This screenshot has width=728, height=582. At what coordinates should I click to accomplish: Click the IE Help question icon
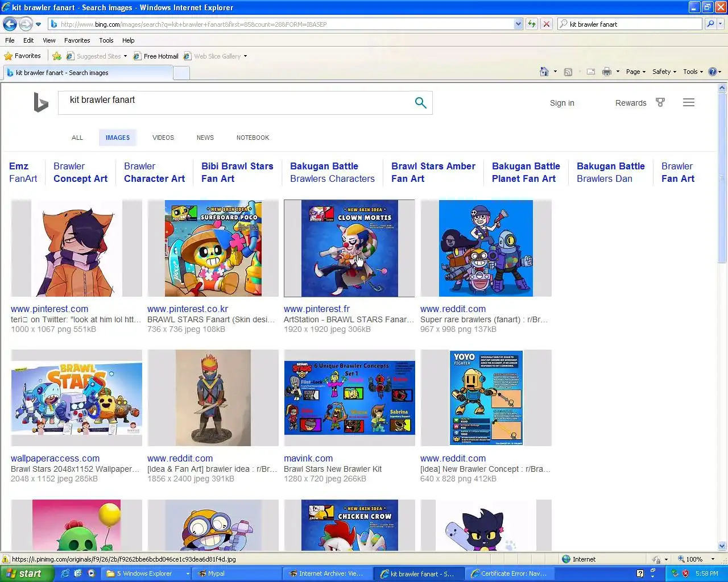[713, 72]
